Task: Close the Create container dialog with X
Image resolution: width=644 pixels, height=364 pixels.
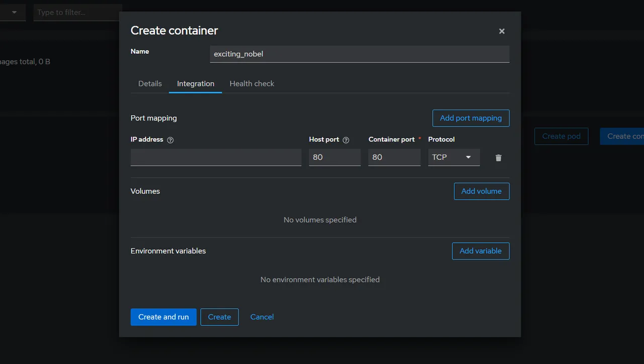Action: pyautogui.click(x=502, y=31)
